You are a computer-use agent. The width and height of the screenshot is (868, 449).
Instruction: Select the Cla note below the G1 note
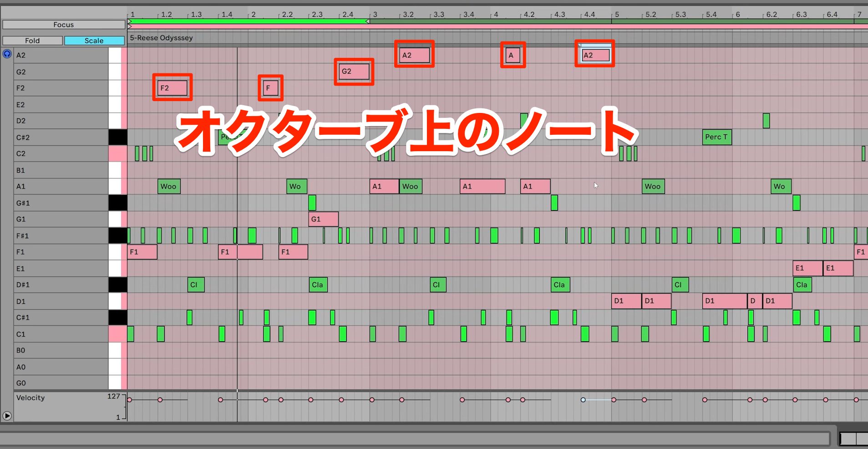pos(318,285)
